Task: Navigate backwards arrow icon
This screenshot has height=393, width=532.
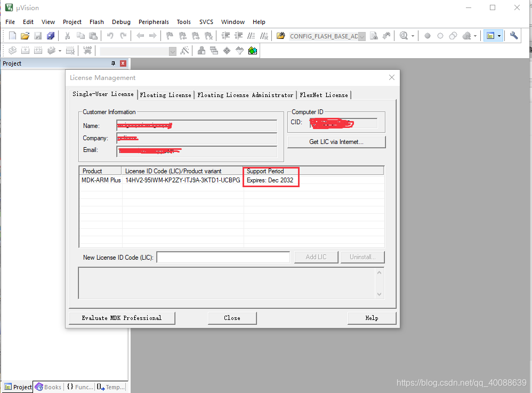Action: pyautogui.click(x=140, y=36)
